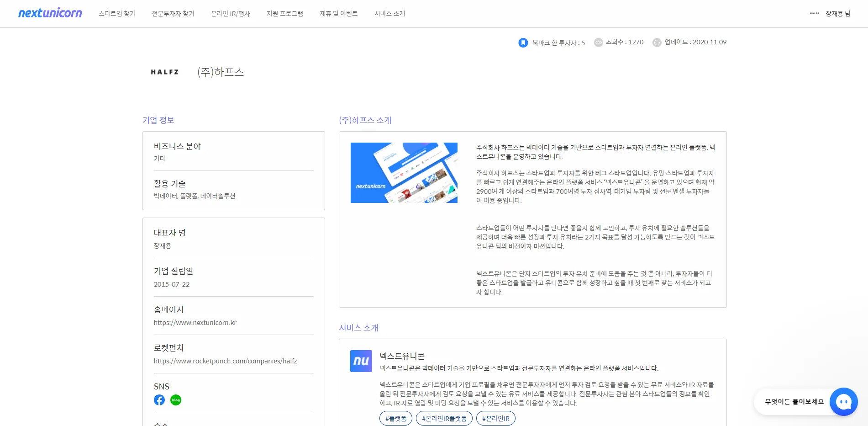Click the #온라인IR플랫폼 tag
868x426 pixels.
coord(444,418)
